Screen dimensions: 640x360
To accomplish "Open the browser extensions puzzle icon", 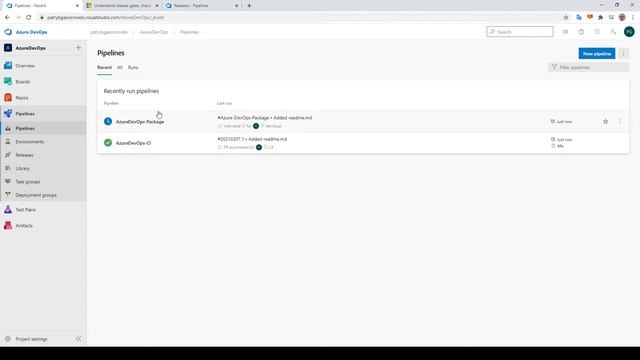I will [x=600, y=18].
